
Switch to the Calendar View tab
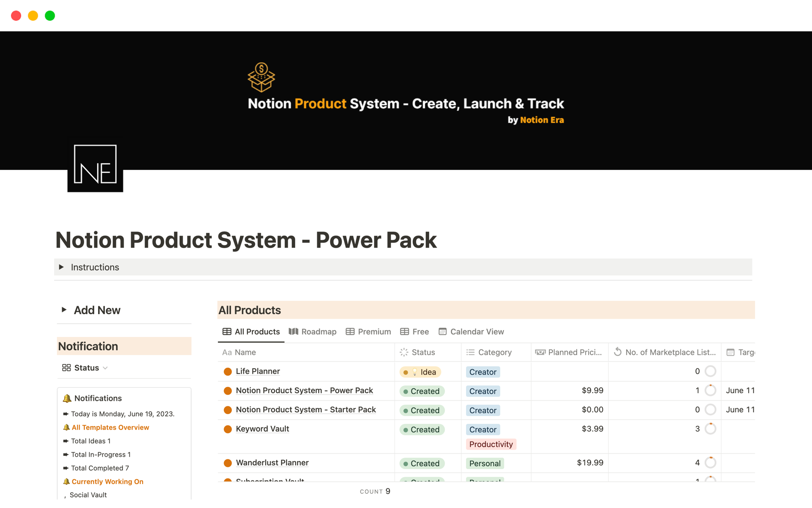tap(471, 332)
